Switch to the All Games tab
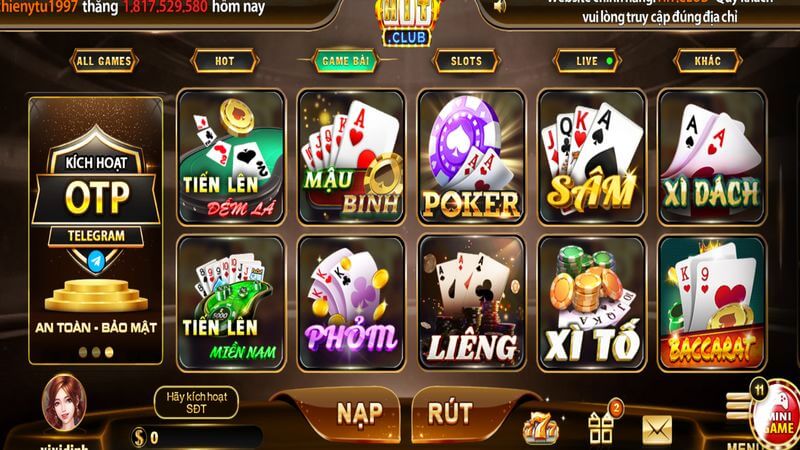This screenshot has height=450, width=800. pos(104,61)
